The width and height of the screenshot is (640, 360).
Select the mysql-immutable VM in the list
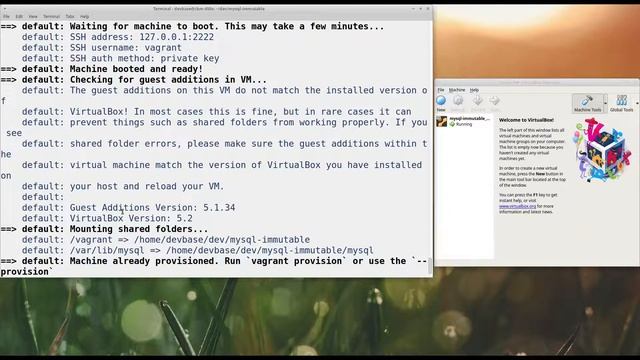464,121
